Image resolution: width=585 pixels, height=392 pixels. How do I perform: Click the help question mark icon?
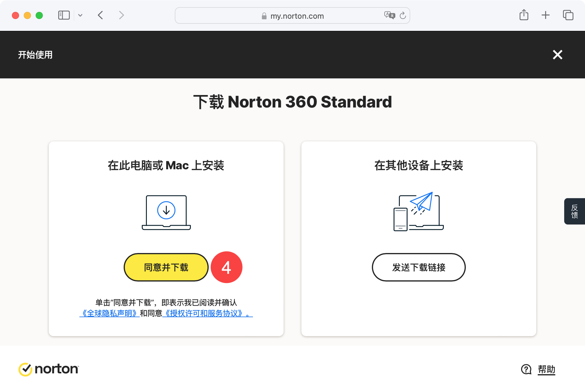coord(526,369)
